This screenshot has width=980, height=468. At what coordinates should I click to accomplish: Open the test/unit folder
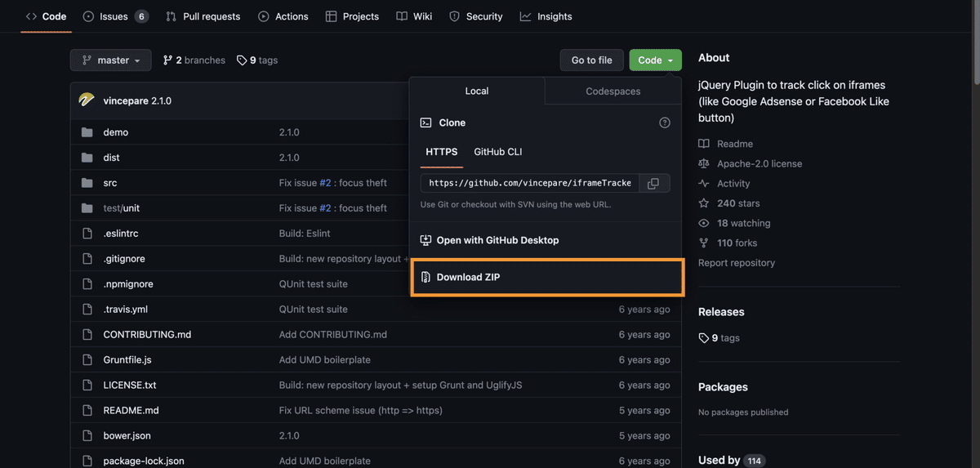click(x=122, y=208)
